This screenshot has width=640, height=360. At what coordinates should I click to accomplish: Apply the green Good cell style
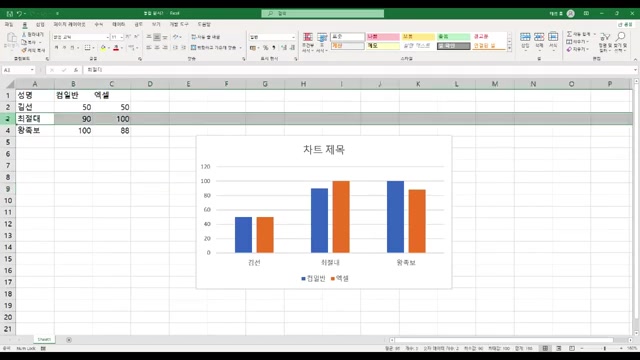coord(453,37)
